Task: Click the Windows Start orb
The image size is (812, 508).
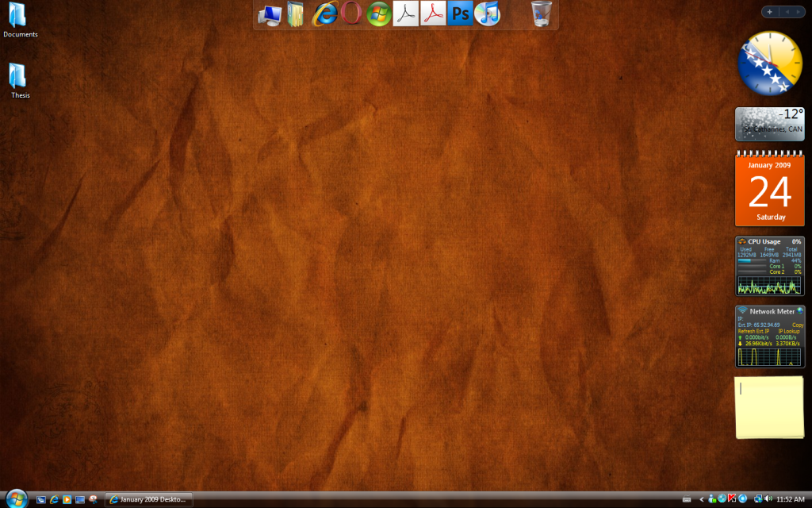Action: coord(17,499)
